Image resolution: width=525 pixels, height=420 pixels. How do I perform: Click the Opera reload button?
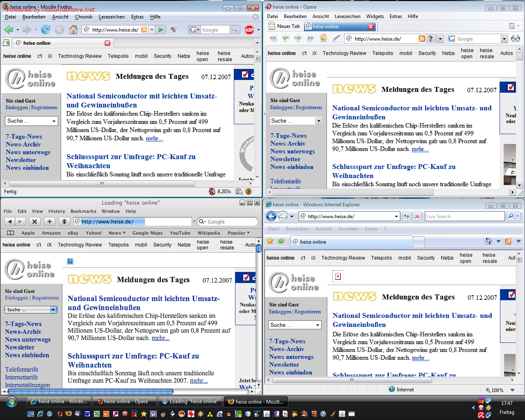324,38
